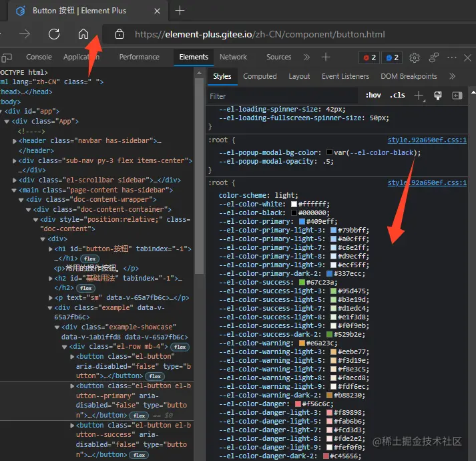Open the Sources tab

click(x=278, y=57)
